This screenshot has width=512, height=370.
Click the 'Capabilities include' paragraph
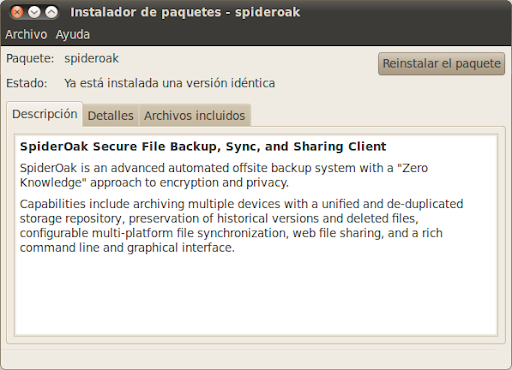[241, 226]
